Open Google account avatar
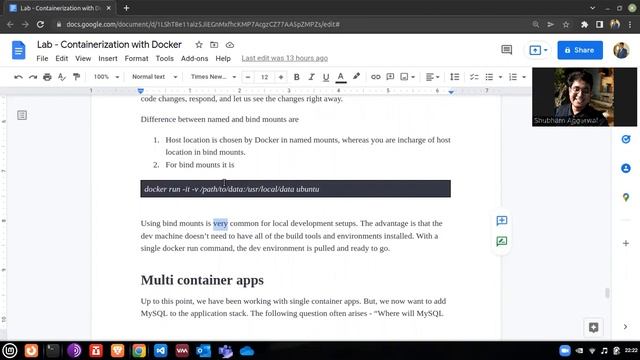Image resolution: width=640 pixels, height=360 pixels. 621,50
